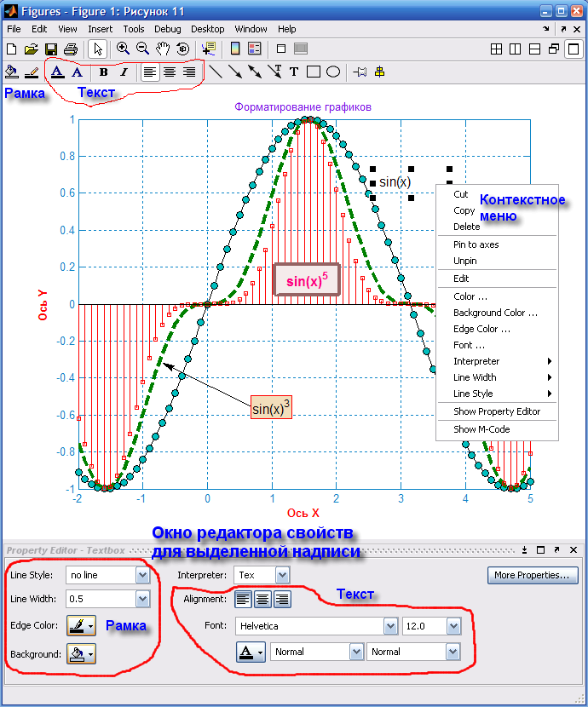
Task: Choose Background Color in context menu
Action: click(498, 313)
